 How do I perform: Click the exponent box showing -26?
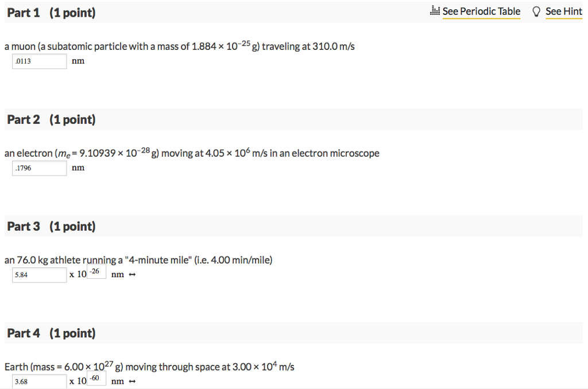[x=95, y=271]
